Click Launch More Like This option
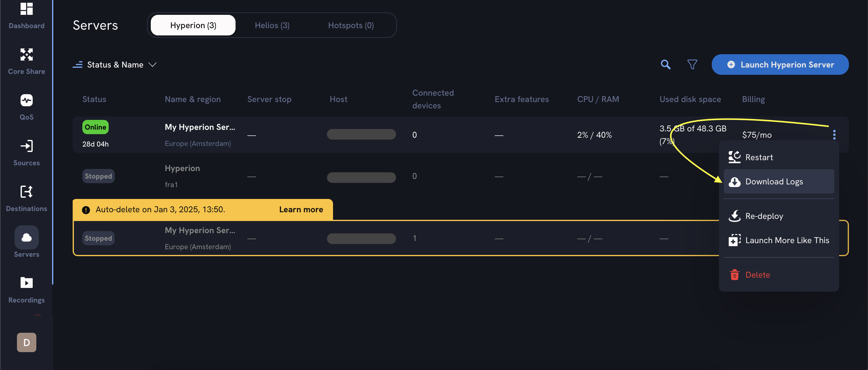Image resolution: width=868 pixels, height=370 pixels. click(787, 240)
